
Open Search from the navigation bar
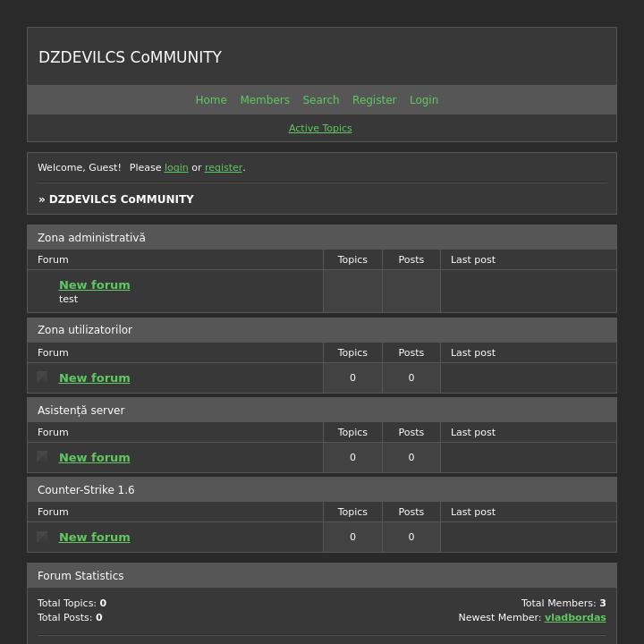(x=320, y=100)
